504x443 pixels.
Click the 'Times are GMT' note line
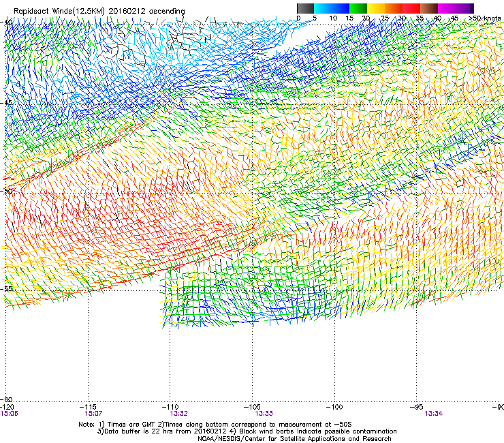click(x=215, y=425)
